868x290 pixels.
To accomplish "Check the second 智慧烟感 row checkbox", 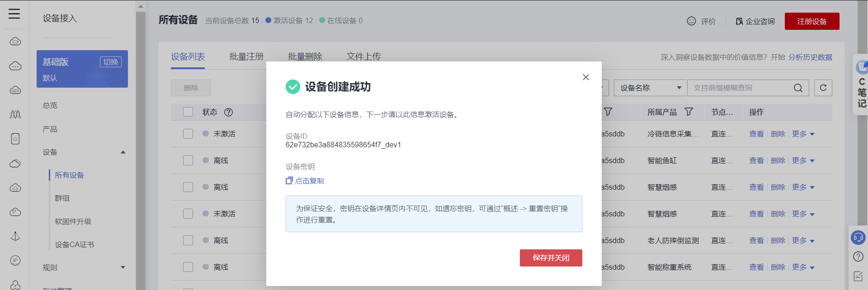I will coord(188,214).
